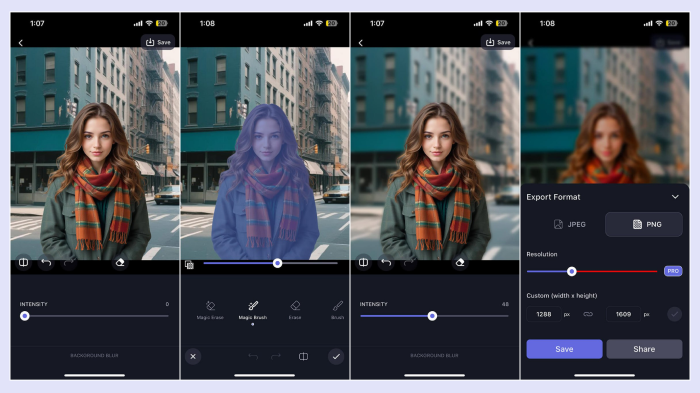Tap compare icon in Magic Brush bottom bar
This screenshot has width=700, height=393.
click(303, 356)
